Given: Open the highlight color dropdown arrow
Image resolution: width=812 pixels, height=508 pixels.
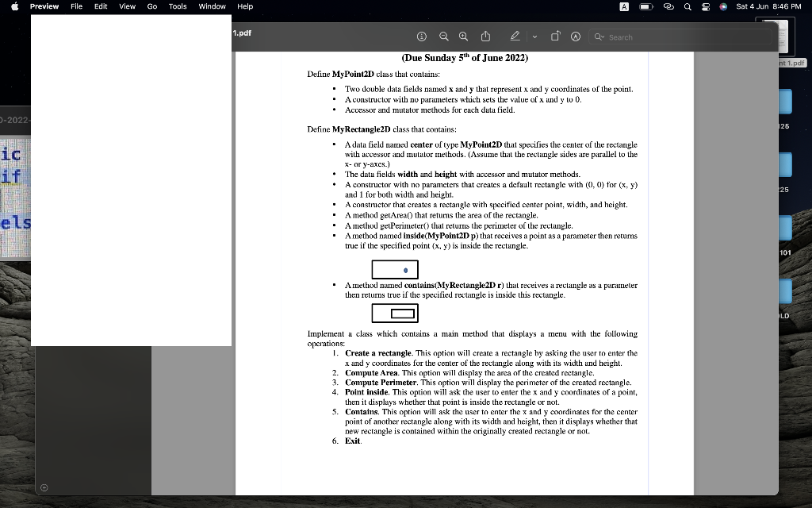Looking at the screenshot, I should pos(536,37).
